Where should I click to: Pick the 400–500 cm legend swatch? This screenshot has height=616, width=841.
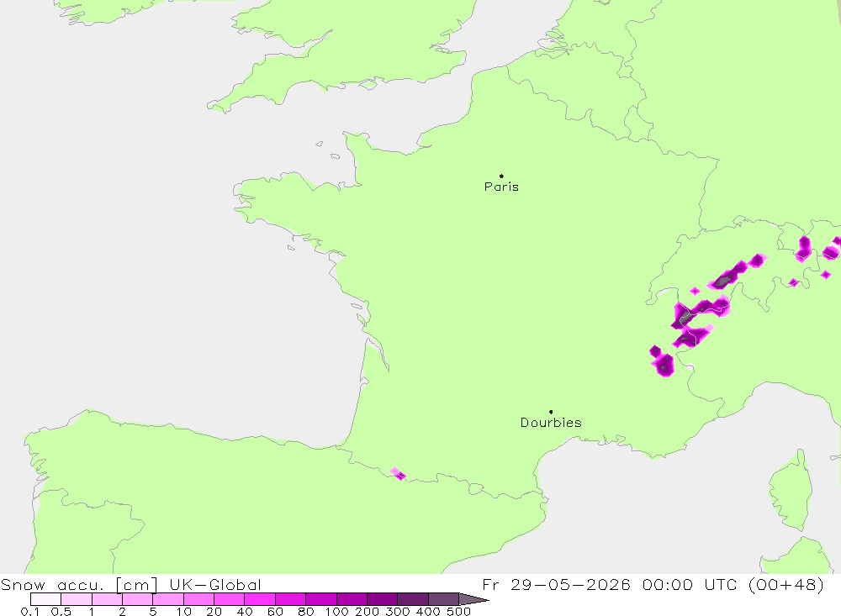tap(443, 599)
